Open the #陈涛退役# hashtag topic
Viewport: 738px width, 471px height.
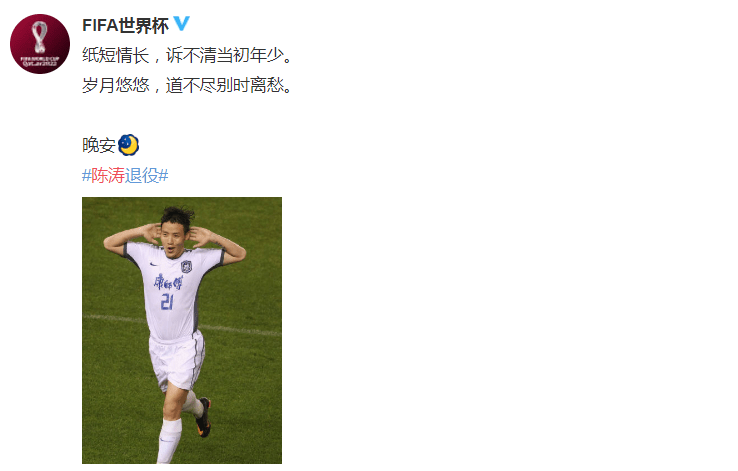pyautogui.click(x=125, y=176)
